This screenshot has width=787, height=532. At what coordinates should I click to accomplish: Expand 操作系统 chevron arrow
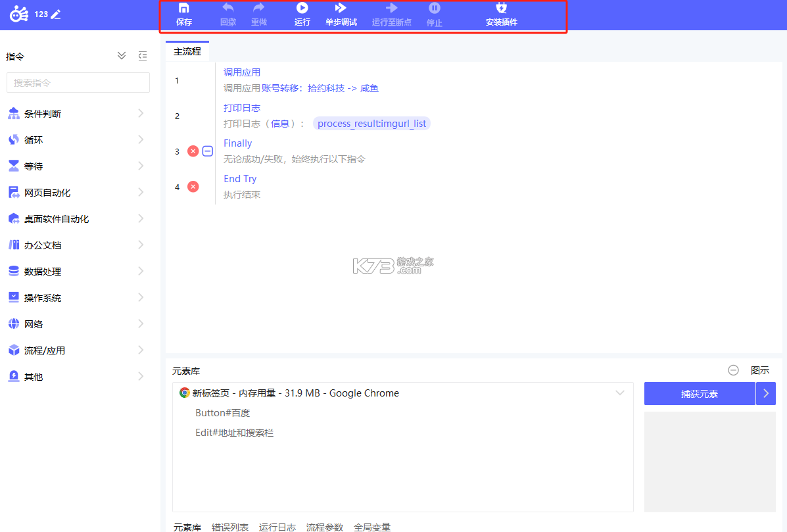(x=141, y=297)
